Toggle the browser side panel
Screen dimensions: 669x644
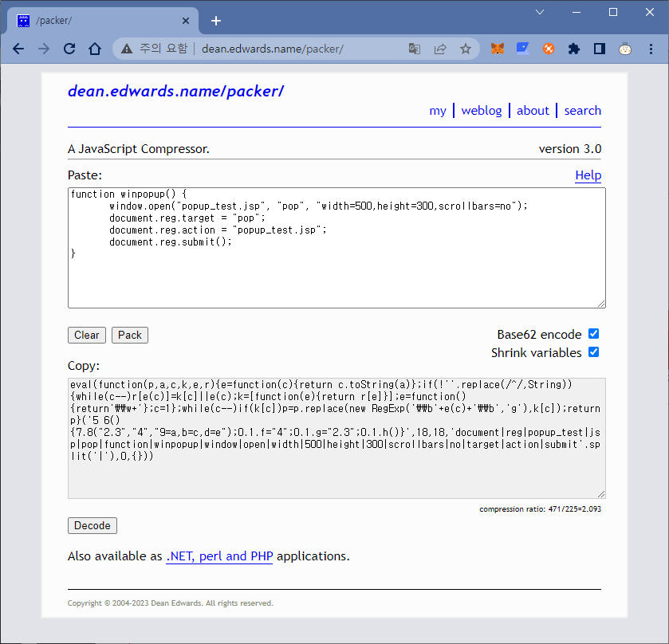pyautogui.click(x=600, y=49)
